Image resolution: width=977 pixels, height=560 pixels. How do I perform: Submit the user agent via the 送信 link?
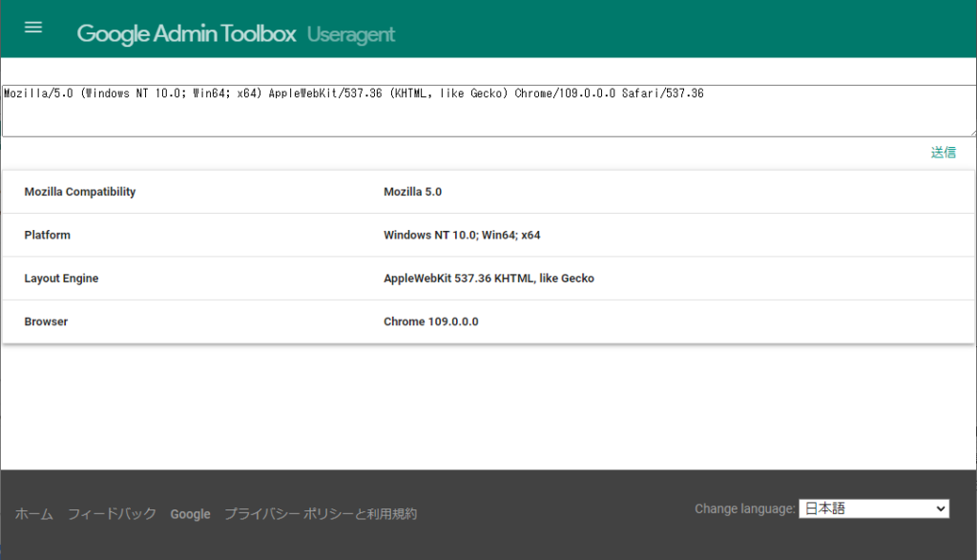(x=944, y=152)
